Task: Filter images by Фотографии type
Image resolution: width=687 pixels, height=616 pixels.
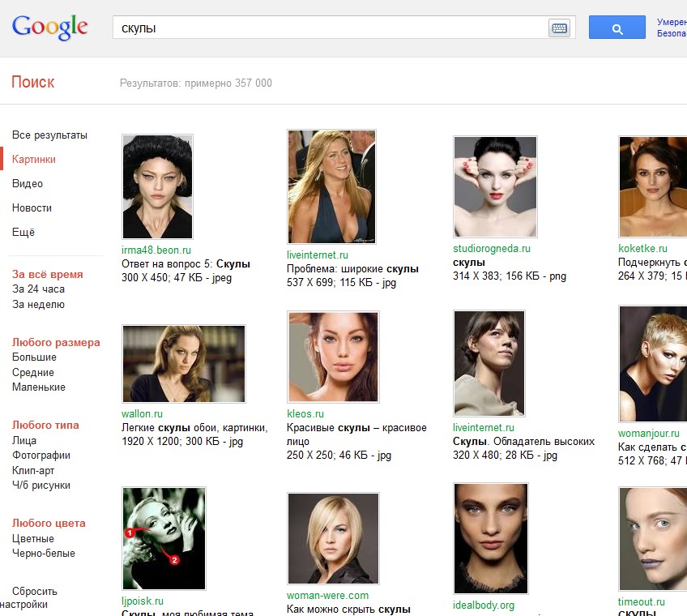Action: coord(41,455)
